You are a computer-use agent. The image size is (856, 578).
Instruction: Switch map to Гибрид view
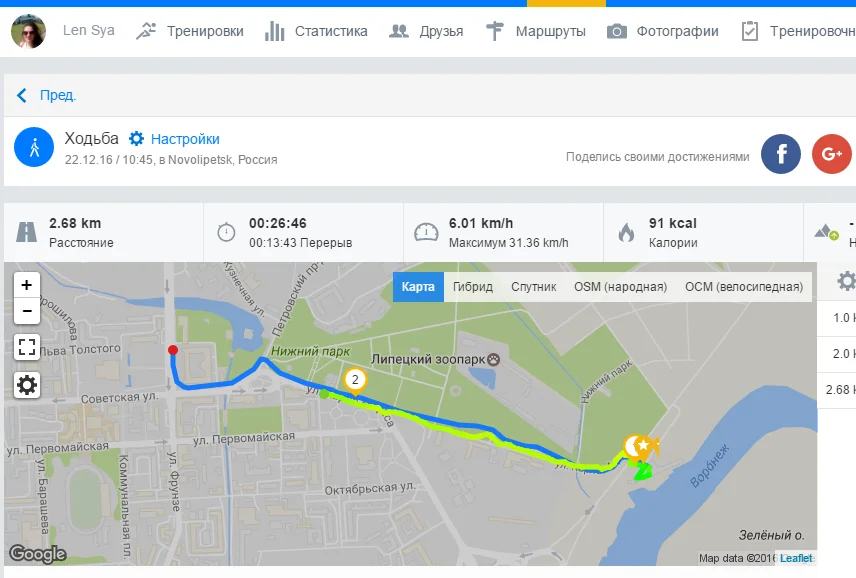[x=473, y=287]
